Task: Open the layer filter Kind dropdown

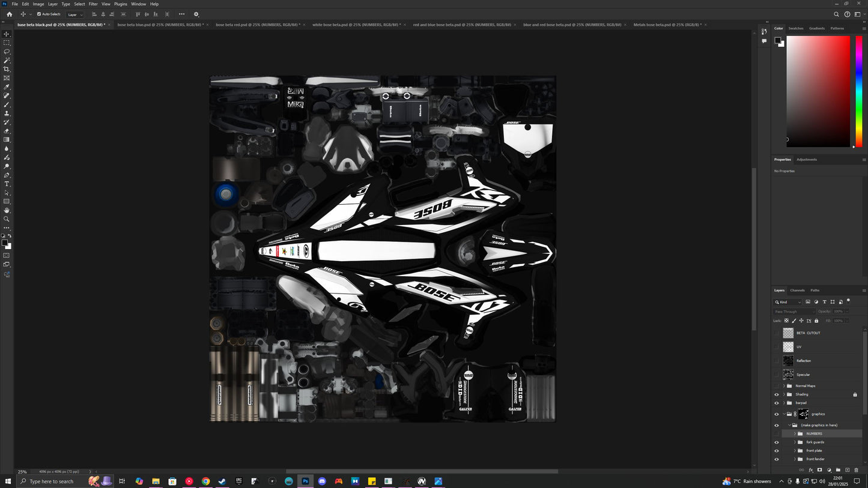Action: pos(788,302)
